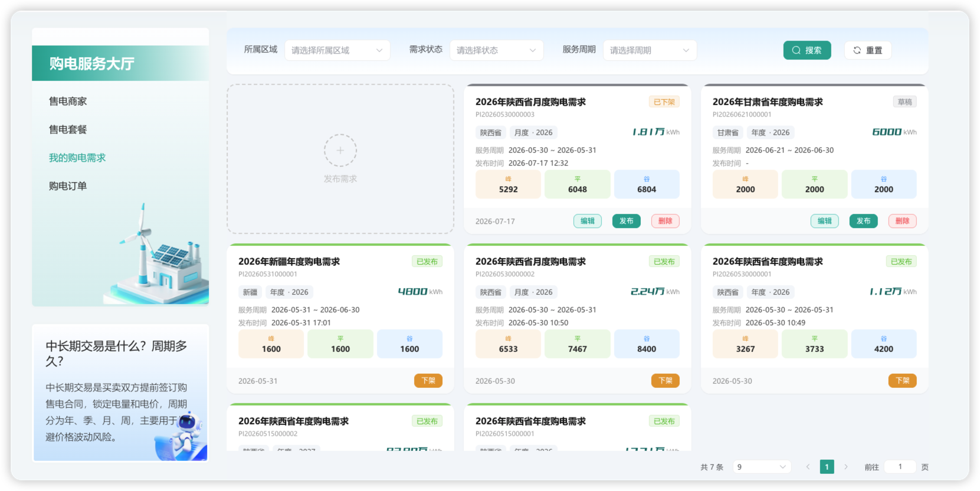
Task: Click the 草稿 status tag
Action: (x=905, y=102)
